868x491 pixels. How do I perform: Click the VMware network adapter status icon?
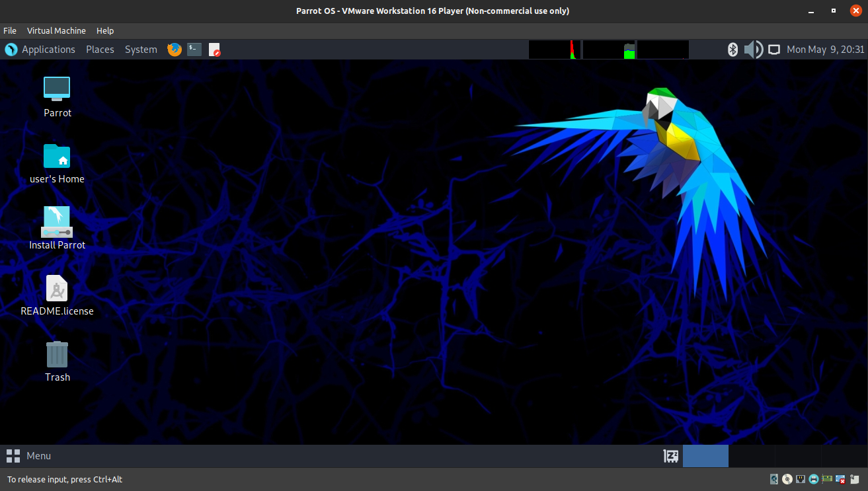point(801,479)
